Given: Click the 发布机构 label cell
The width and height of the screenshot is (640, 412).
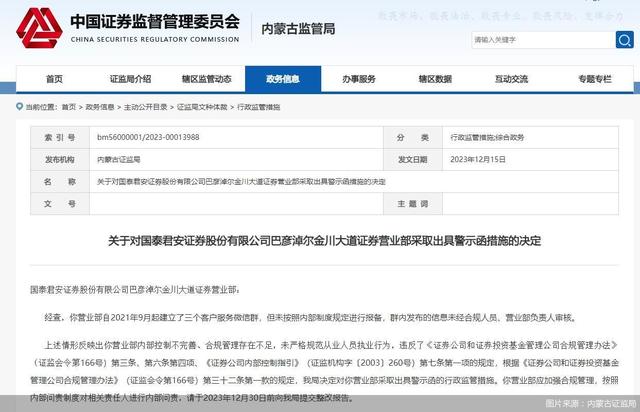Looking at the screenshot, I should (60, 160).
